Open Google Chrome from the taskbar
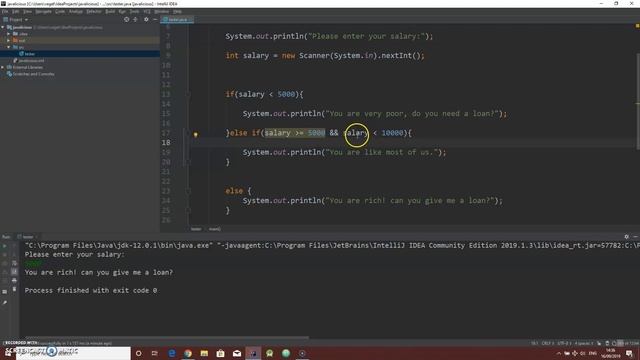640x360 pixels. click(188, 353)
